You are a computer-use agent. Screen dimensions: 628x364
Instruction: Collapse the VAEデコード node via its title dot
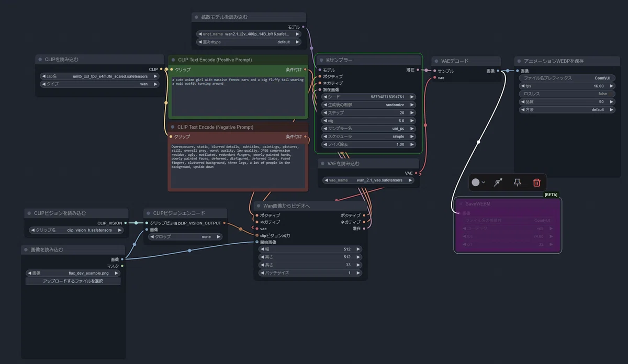(x=436, y=61)
